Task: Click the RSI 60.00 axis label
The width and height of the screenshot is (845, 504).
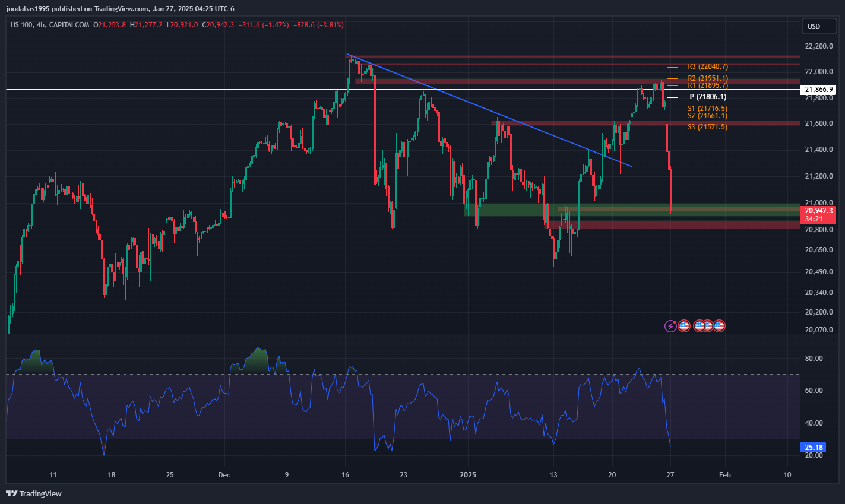Action: click(x=814, y=391)
